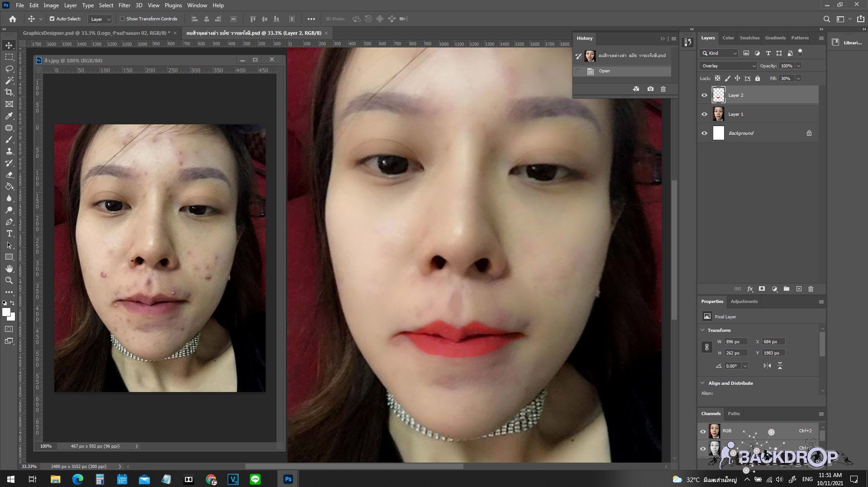Click foreground color swatch

click(6, 312)
